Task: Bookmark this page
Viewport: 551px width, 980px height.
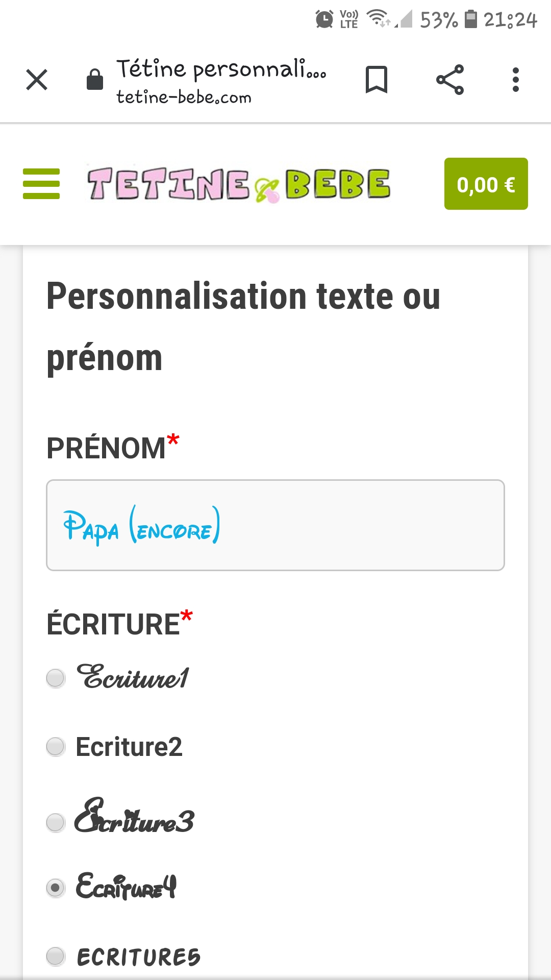Action: [x=377, y=80]
